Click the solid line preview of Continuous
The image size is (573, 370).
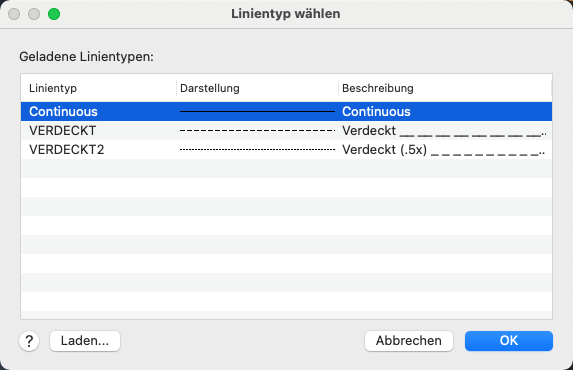click(x=257, y=112)
